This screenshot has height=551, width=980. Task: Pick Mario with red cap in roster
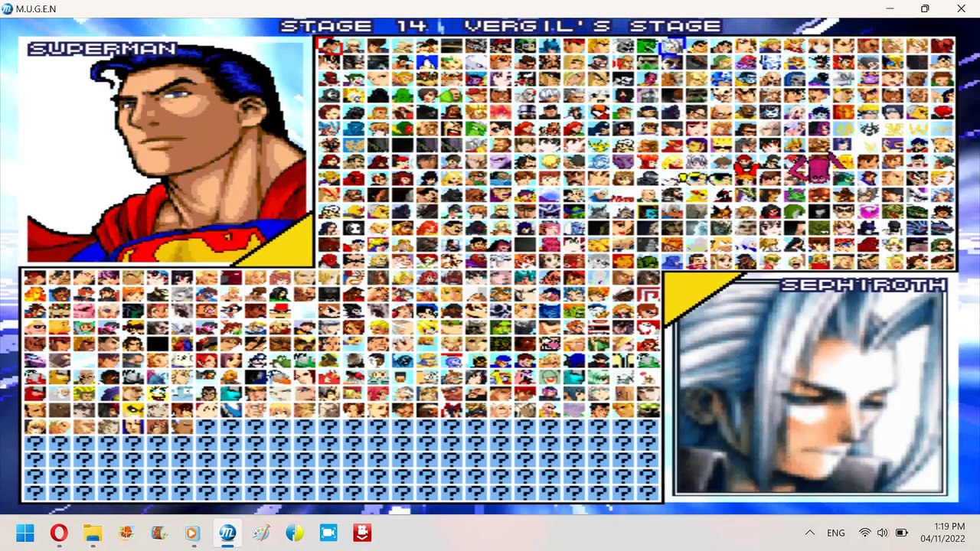coord(500,46)
